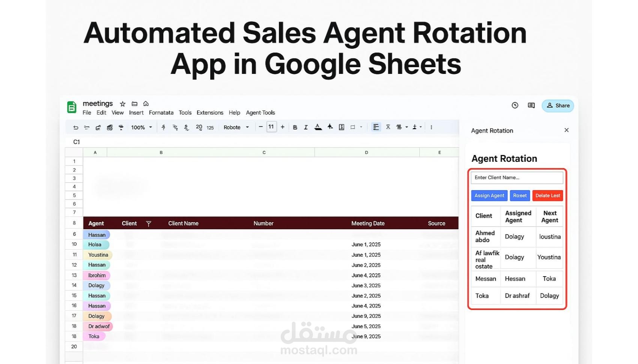The image size is (638, 364).
Task: Apply currency format using the toolbar icon
Action: 163,127
